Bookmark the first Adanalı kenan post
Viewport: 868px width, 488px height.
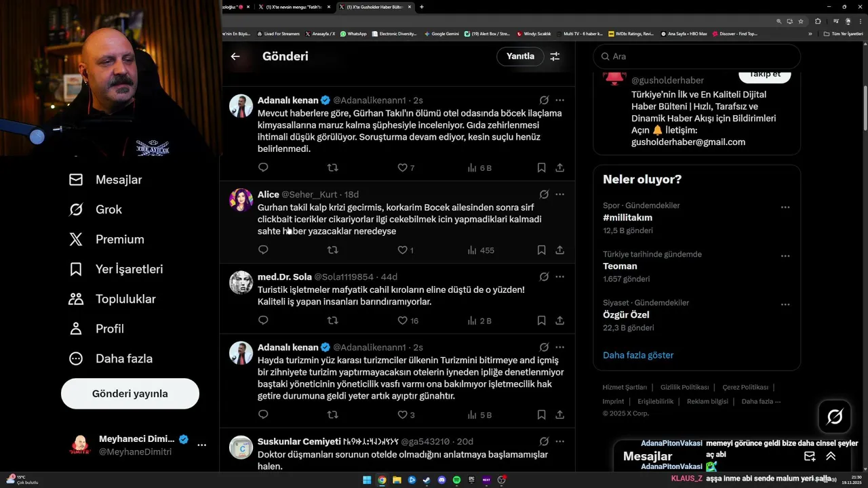tap(541, 167)
